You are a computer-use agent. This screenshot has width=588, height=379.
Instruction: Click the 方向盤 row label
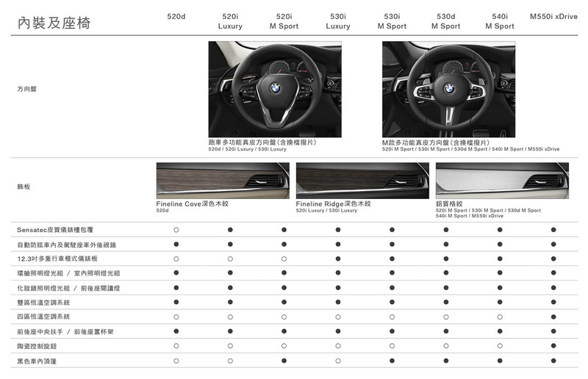pos(26,89)
